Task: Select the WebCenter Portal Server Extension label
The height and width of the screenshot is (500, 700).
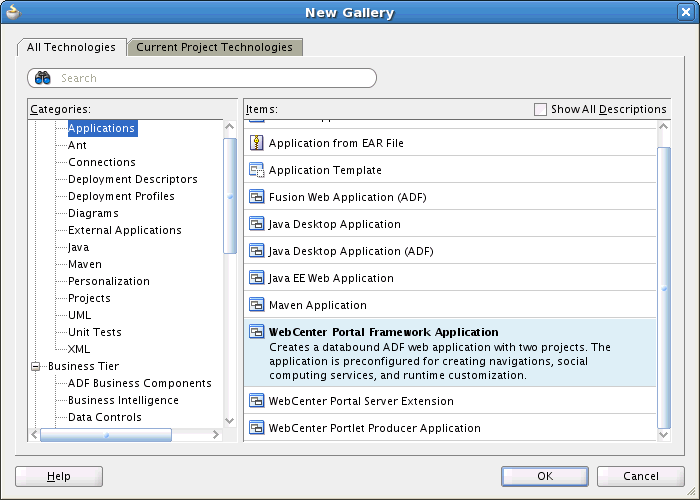Action: pyautogui.click(x=361, y=401)
